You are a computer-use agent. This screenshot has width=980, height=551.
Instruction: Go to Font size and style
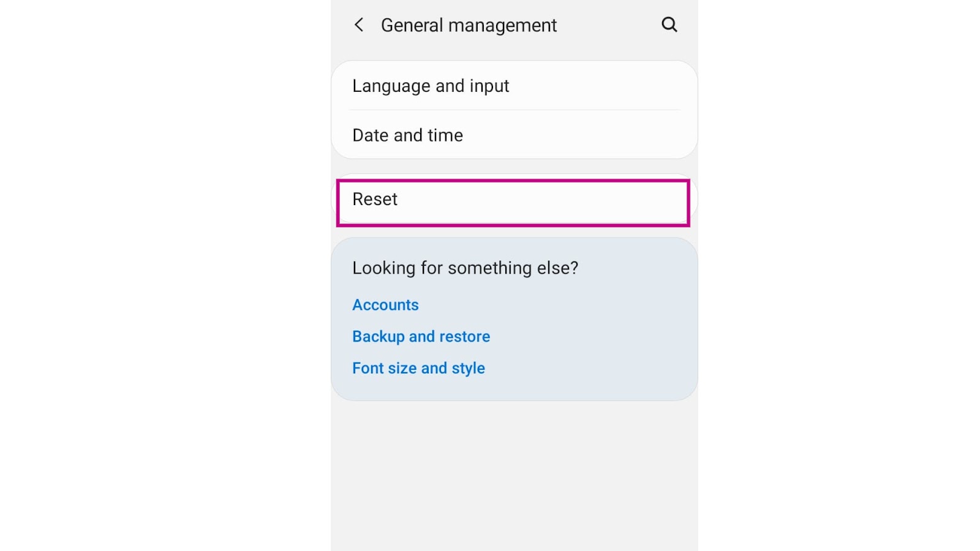click(418, 368)
